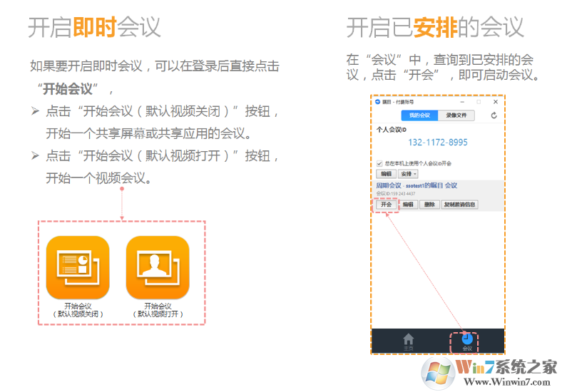Start meeting with video off (默认视频关闭) icon
Viewport: 562px width, 392px height.
pos(78,267)
